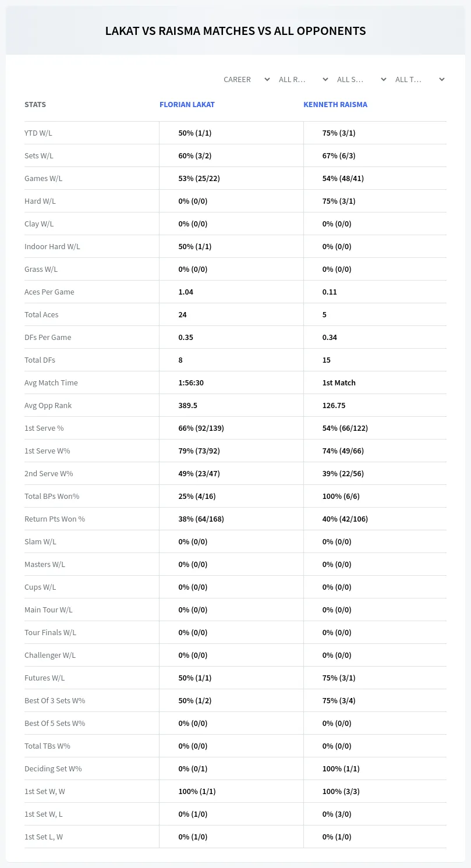The width and height of the screenshot is (471, 868).
Task: Click the 1st Set L, W row label
Action: click(44, 837)
